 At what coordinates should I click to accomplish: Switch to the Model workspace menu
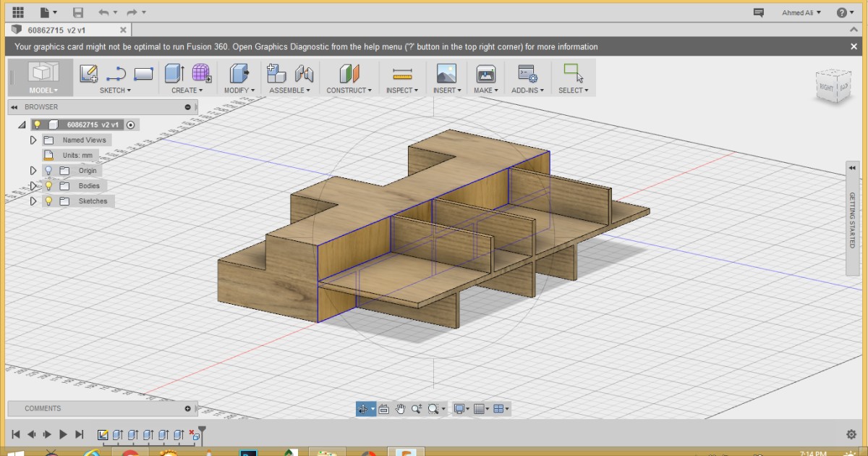coord(42,90)
